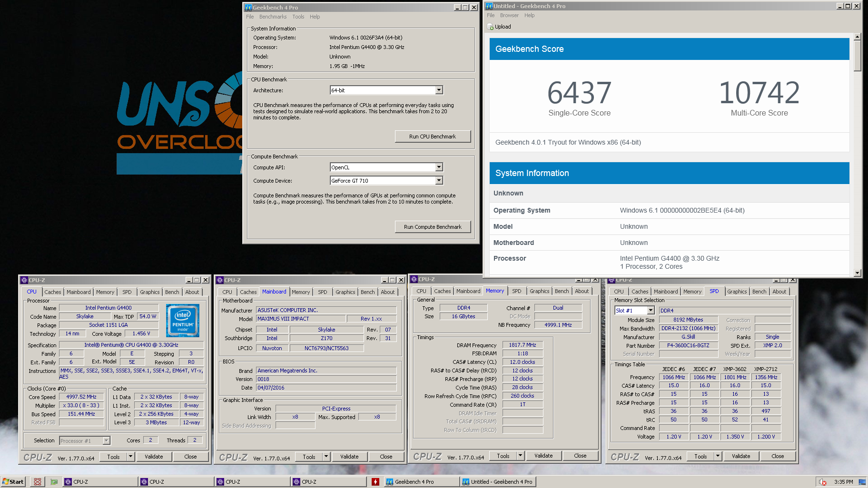
Task: Click the taskbar clock showing 3:35 PM
Action: pyautogui.click(x=843, y=482)
